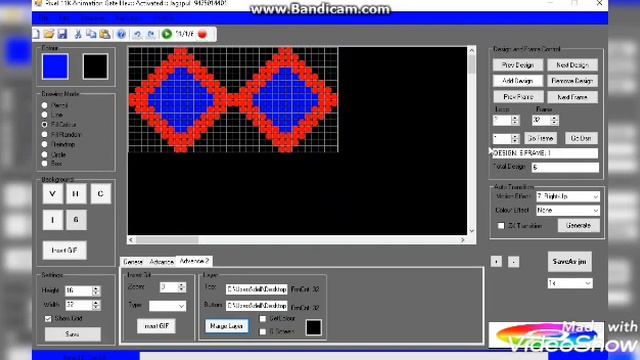Click the Insert GIF button under Background
640x360 pixels.
click(x=64, y=250)
